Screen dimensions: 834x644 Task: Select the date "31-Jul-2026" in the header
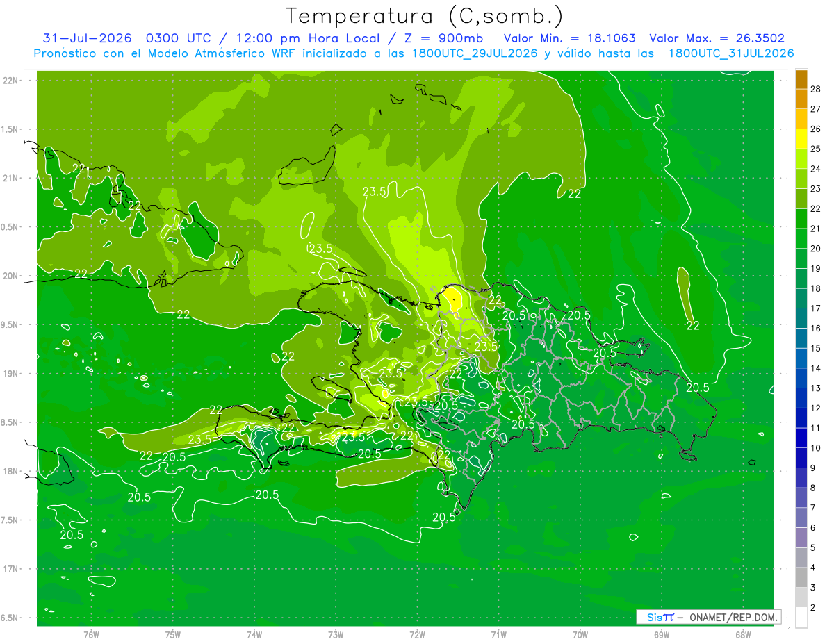coord(88,38)
